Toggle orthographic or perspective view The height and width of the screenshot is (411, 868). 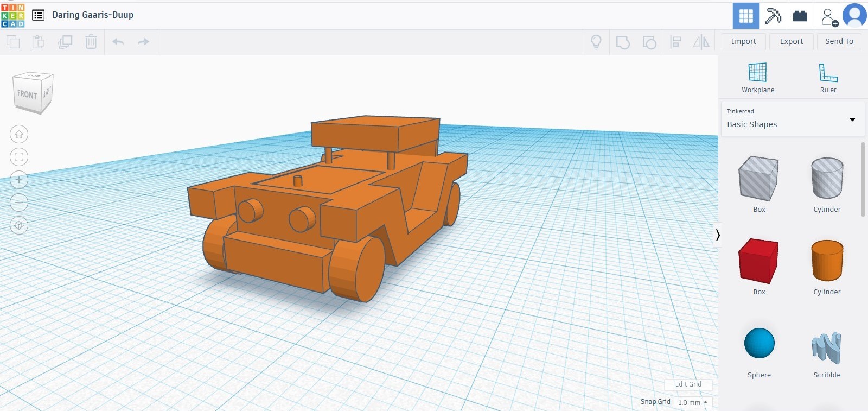[x=19, y=225]
